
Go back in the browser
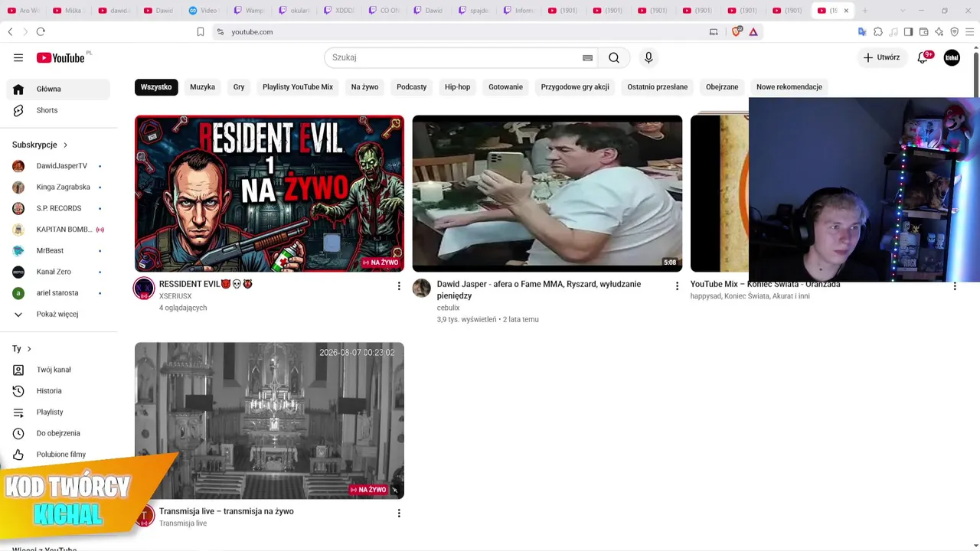click(x=10, y=31)
